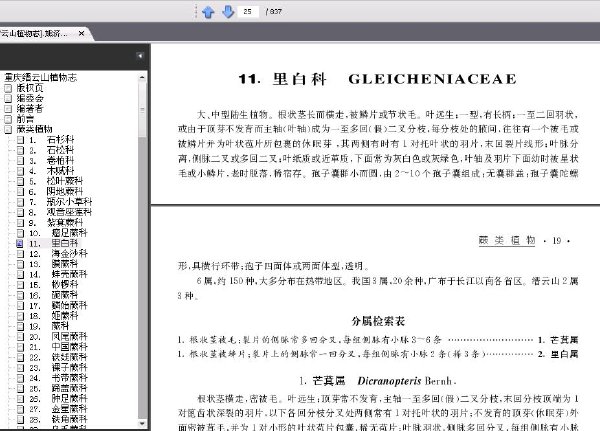Jump to bookmark 18. 姬蕨科
The image size is (600, 431).
[x=54, y=316]
